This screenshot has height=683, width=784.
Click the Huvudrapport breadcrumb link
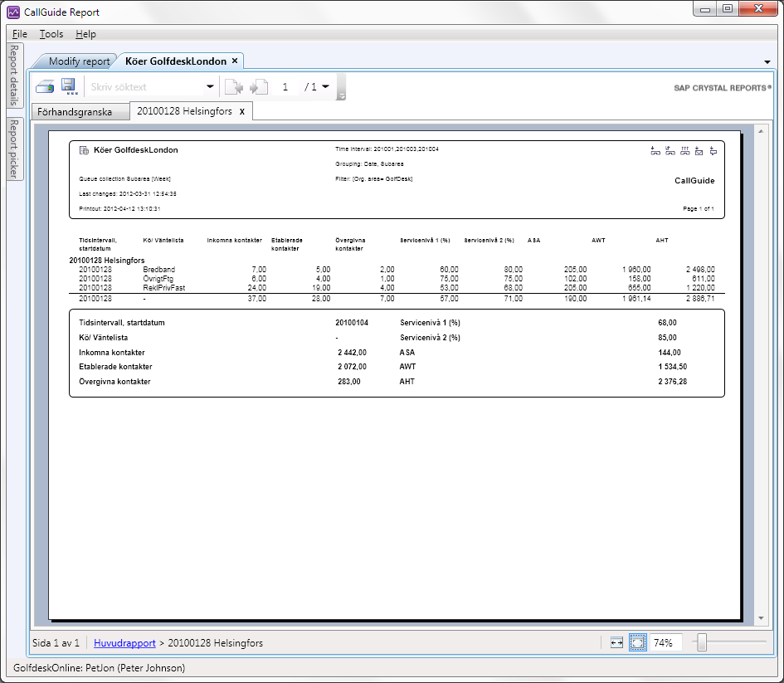pos(124,642)
